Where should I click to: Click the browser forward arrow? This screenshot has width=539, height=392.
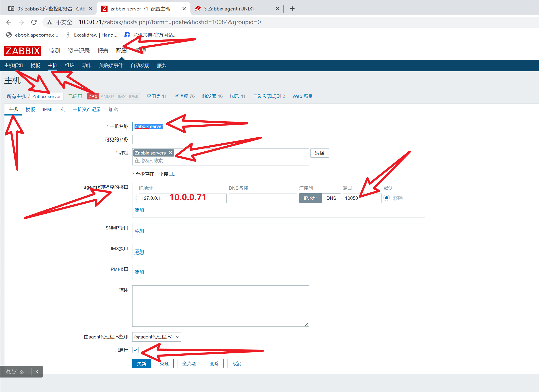(21, 22)
